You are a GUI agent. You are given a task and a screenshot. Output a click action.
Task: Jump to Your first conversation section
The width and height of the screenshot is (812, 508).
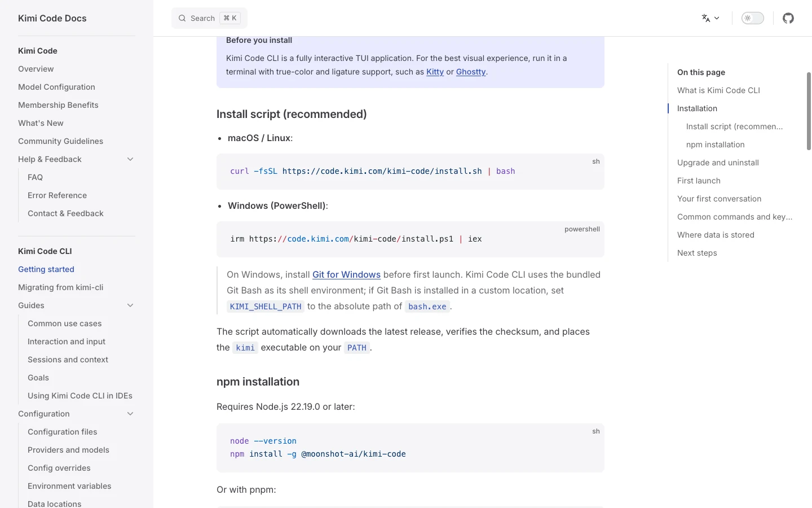pyautogui.click(x=719, y=199)
